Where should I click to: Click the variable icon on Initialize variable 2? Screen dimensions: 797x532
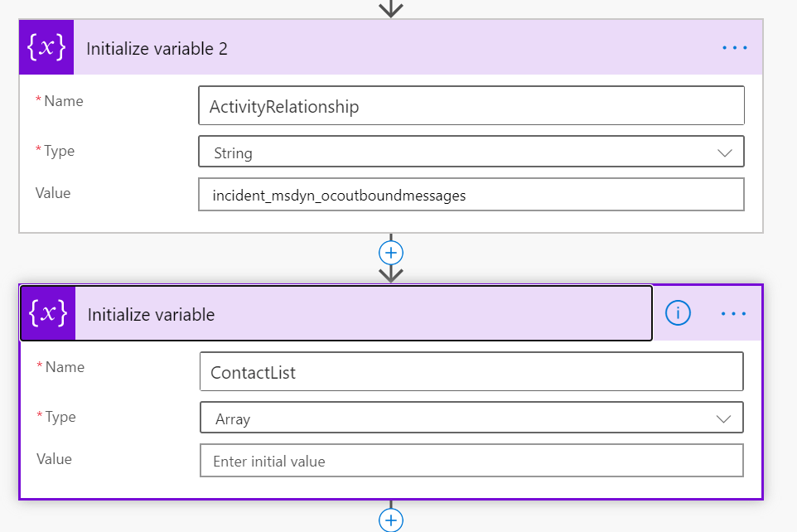point(46,48)
